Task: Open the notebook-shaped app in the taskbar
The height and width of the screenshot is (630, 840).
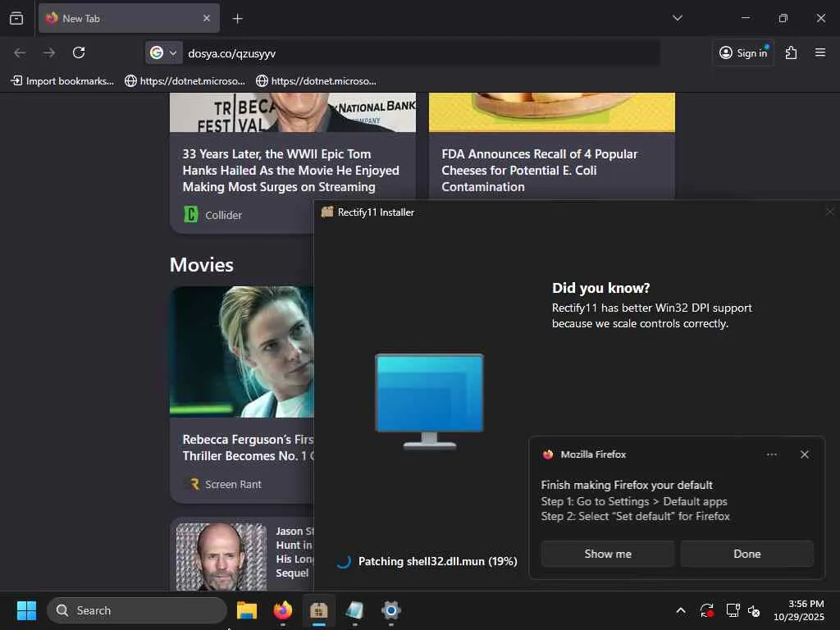Action: pos(354,610)
